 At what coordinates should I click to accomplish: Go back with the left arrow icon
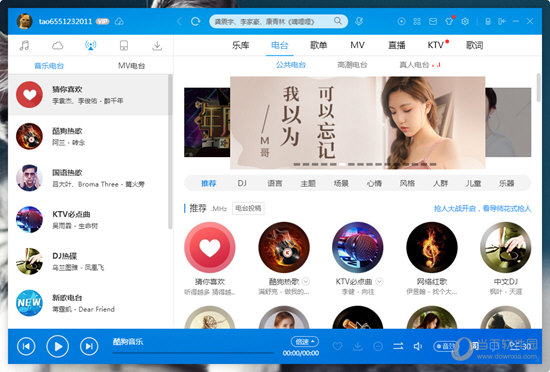coord(179,21)
